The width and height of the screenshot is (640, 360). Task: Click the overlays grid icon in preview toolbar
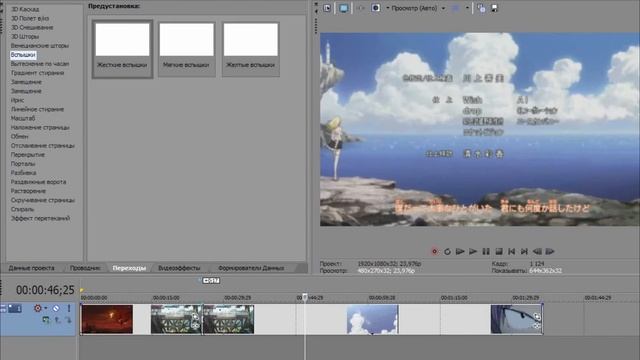(x=456, y=8)
